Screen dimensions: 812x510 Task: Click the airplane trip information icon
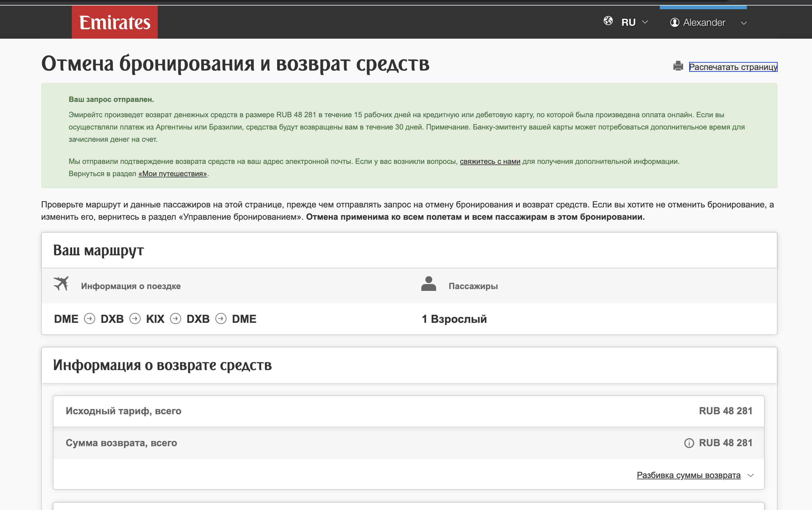pyautogui.click(x=61, y=284)
